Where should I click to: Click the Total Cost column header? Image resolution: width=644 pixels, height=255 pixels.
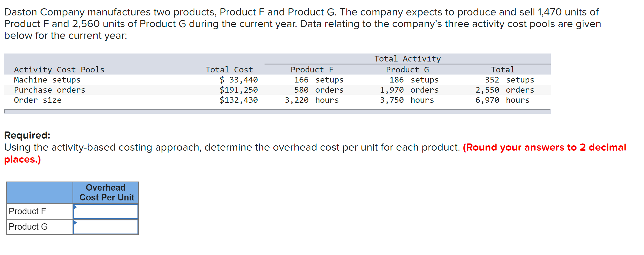point(229,70)
